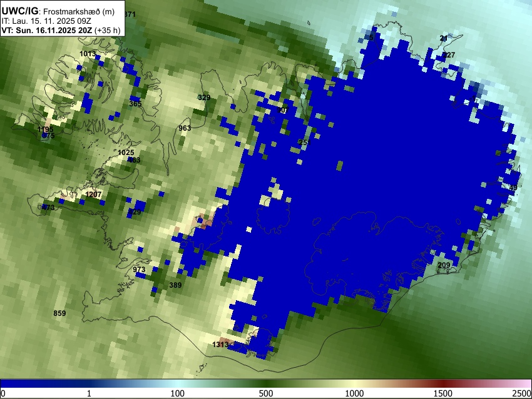532x399 pixels.
Task: Click the 'UWC/IG: Frostmarkshæð (m)' title line
Action: [58, 11]
